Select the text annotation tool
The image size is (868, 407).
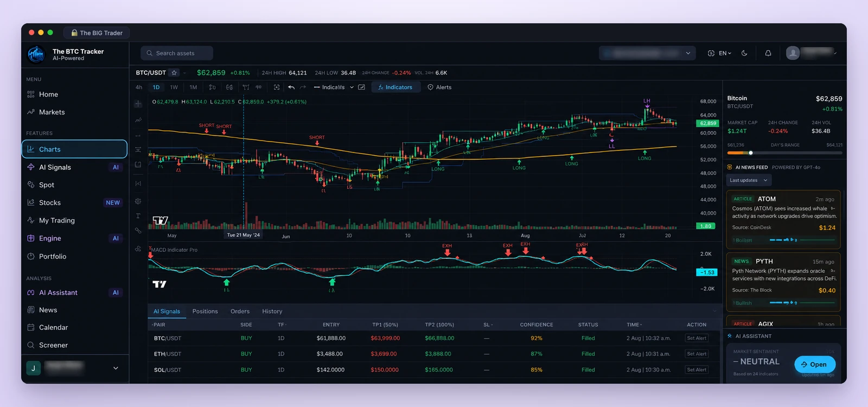point(138,216)
